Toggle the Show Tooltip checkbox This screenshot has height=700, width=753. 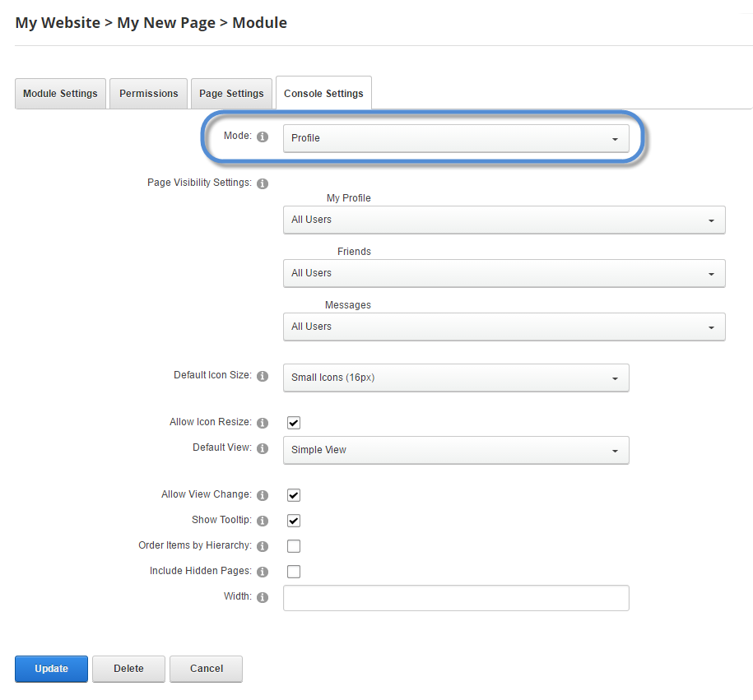[x=294, y=521]
